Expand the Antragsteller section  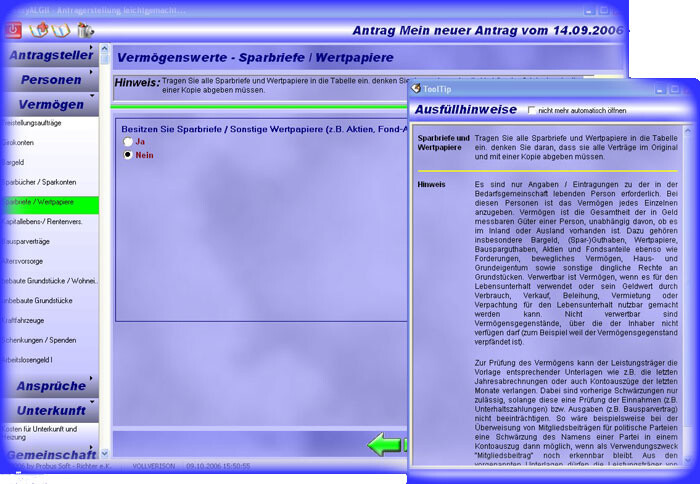(51, 54)
